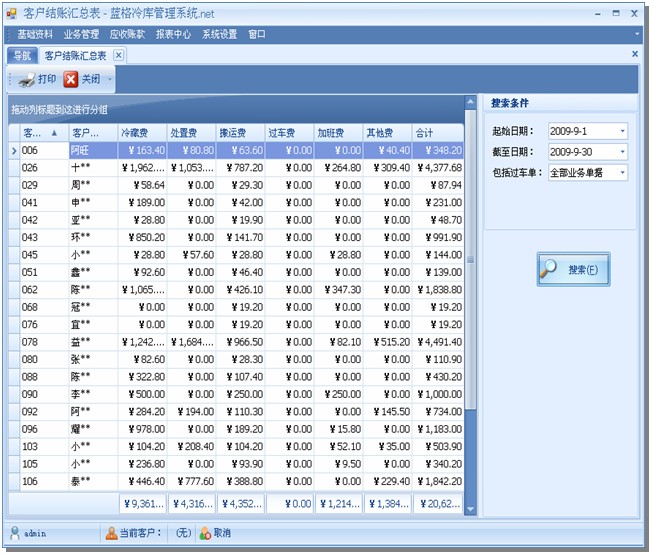Sort by the 冷藏费 column header
The height and width of the screenshot is (554, 651).
[142, 133]
